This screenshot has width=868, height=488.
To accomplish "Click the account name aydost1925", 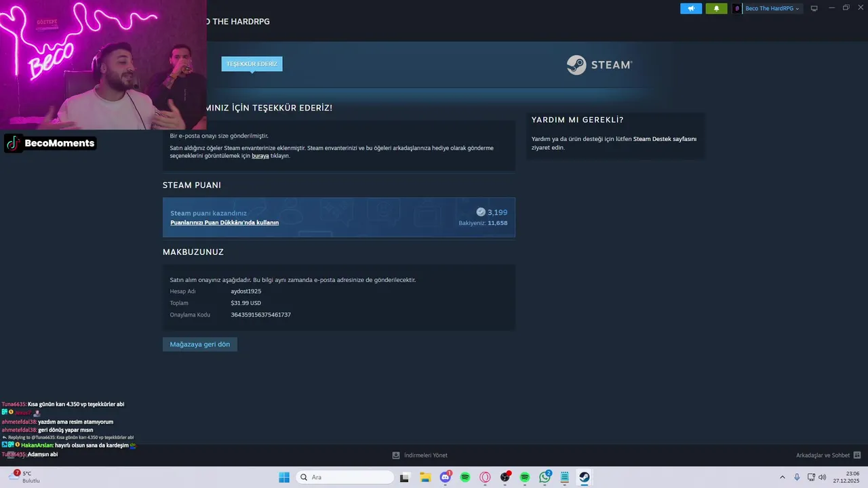I will pos(246,291).
